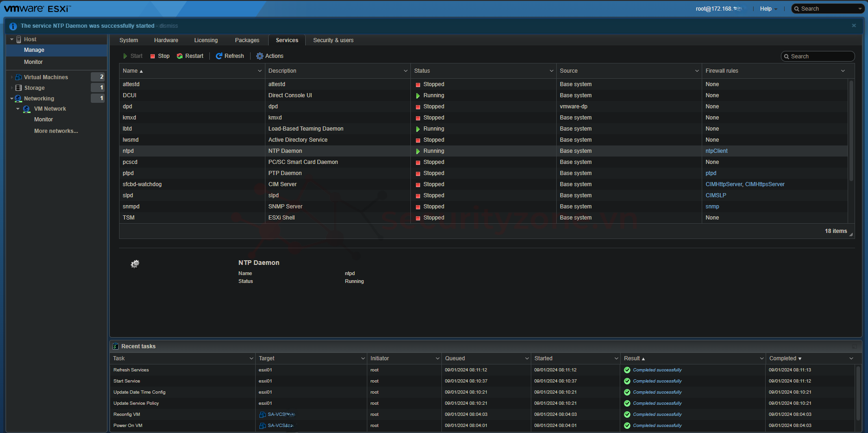Close the NTP Daemon notification banner
The width and height of the screenshot is (868, 433).
coord(854,25)
